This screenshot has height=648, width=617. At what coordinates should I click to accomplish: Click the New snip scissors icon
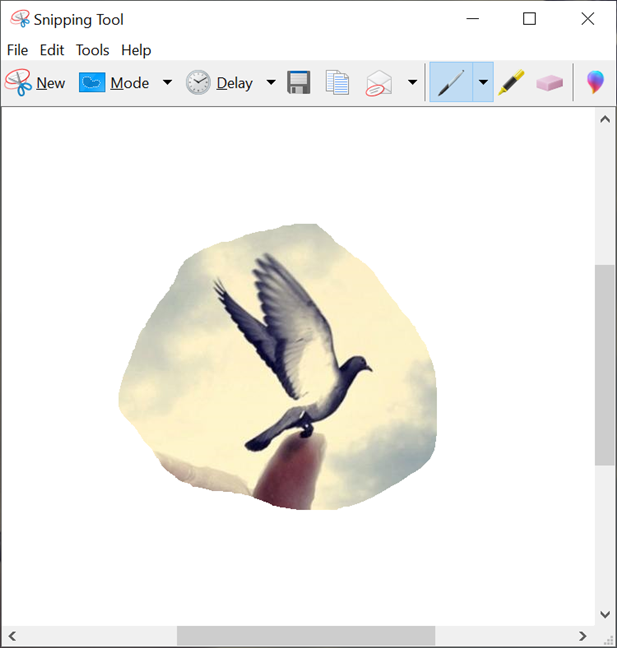coord(18,83)
